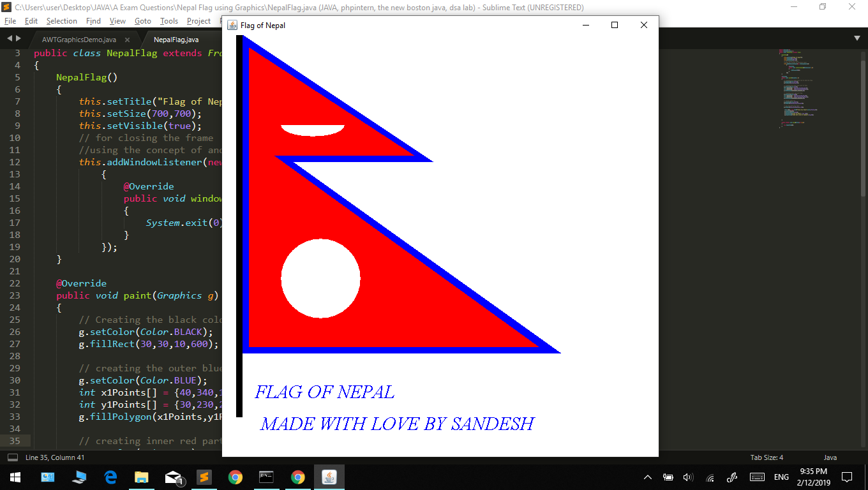The image size is (868, 490).
Task: Go to the previous tab with the left arrow
Action: [10, 38]
